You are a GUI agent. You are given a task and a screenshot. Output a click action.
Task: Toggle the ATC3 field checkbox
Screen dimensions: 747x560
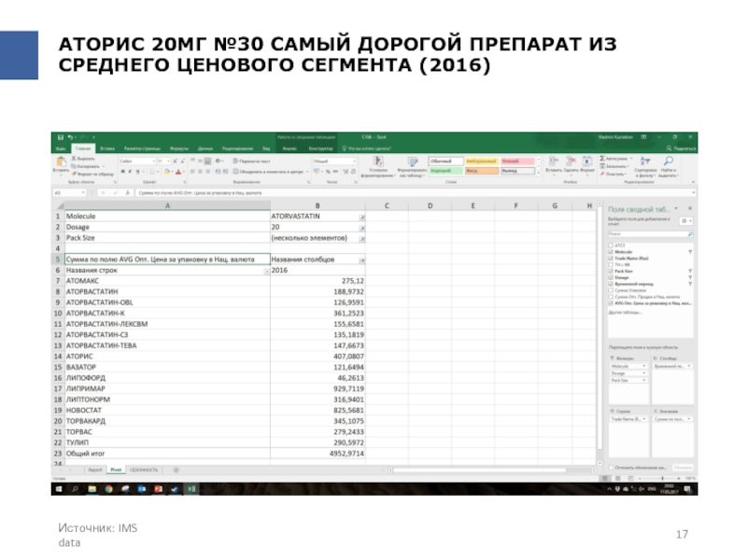[611, 245]
